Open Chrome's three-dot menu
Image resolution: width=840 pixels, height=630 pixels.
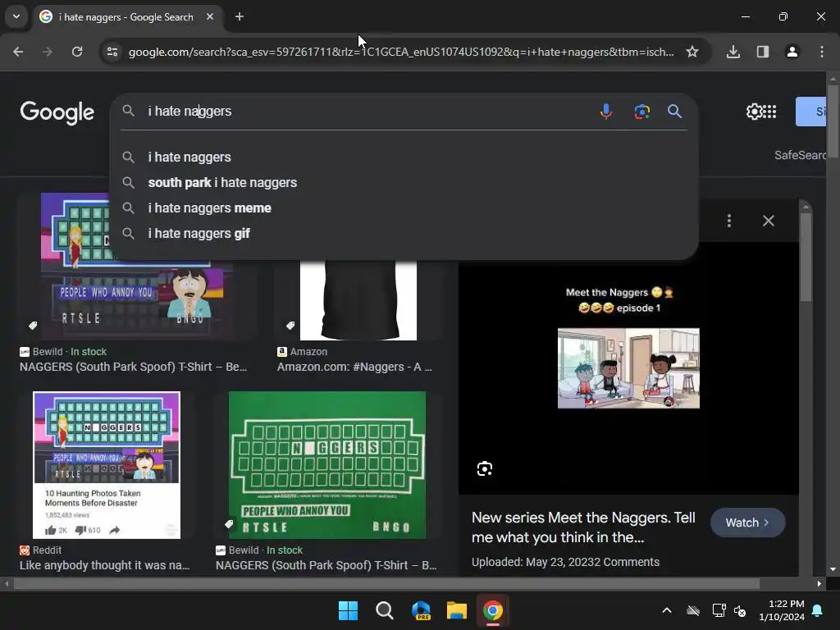[x=822, y=52]
